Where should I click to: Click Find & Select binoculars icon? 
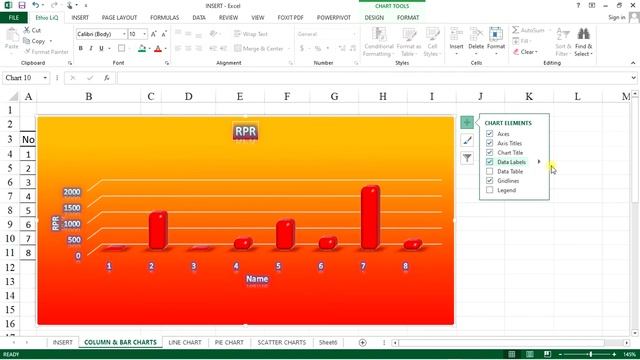click(x=584, y=34)
